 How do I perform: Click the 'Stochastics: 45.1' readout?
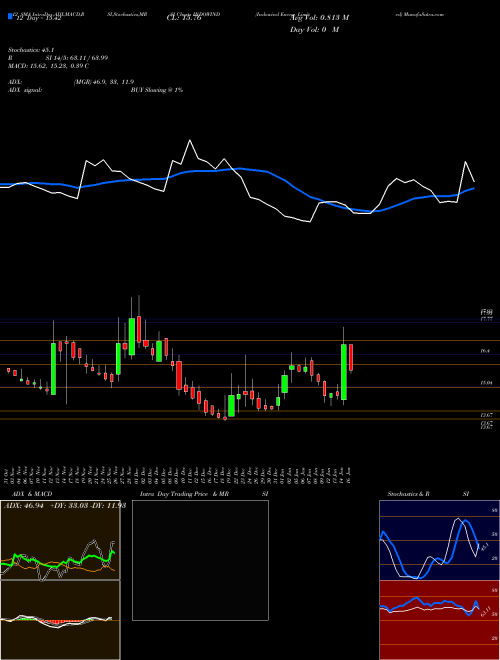point(31,50)
